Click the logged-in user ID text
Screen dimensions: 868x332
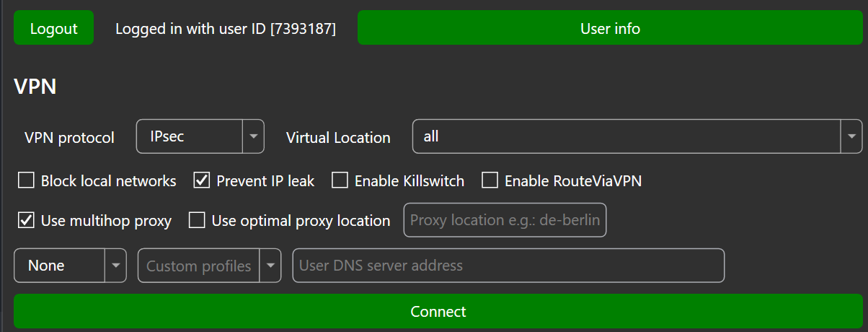tap(226, 29)
